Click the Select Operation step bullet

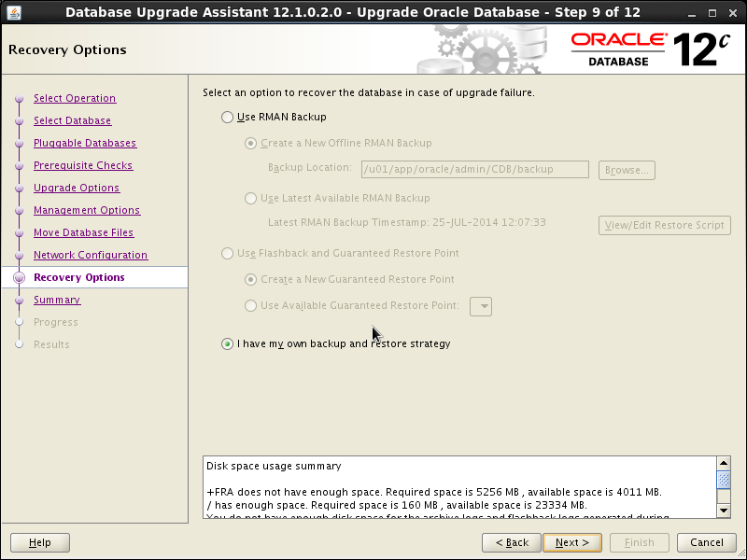pos(19,99)
